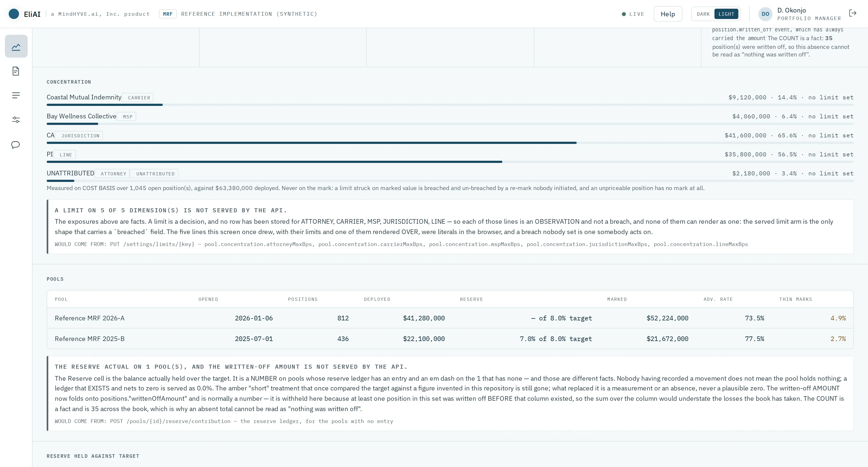Click the PI line exposure bar
The width and height of the screenshot is (868, 467).
[x=450, y=162]
